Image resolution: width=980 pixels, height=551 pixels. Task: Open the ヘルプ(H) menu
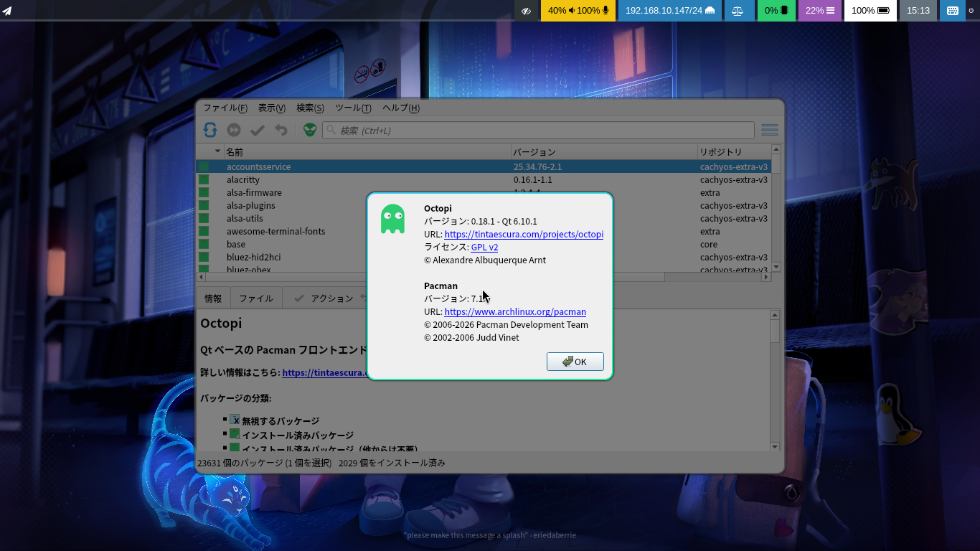(x=401, y=108)
